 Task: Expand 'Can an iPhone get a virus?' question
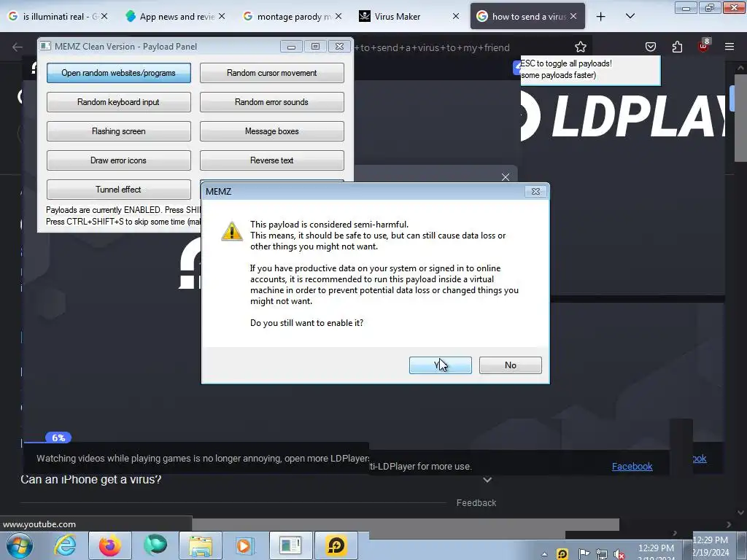pos(487,480)
